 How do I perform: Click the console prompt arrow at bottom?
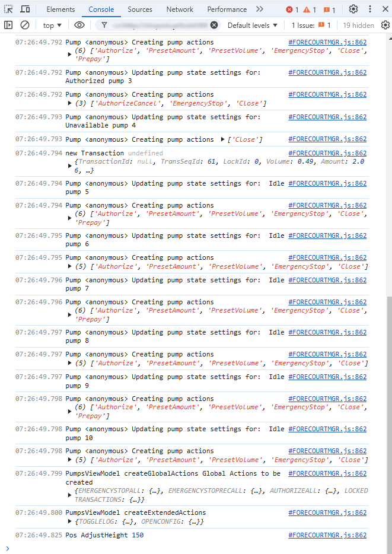click(x=8, y=548)
